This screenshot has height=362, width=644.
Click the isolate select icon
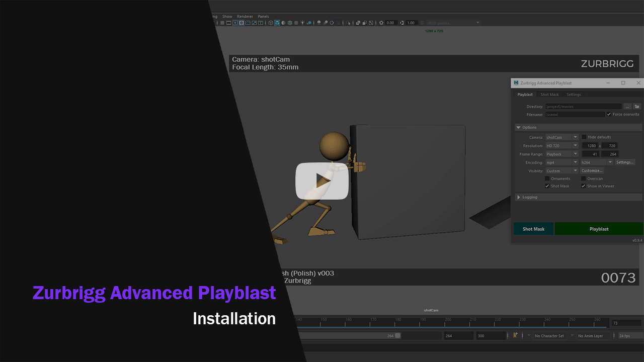[x=348, y=23]
